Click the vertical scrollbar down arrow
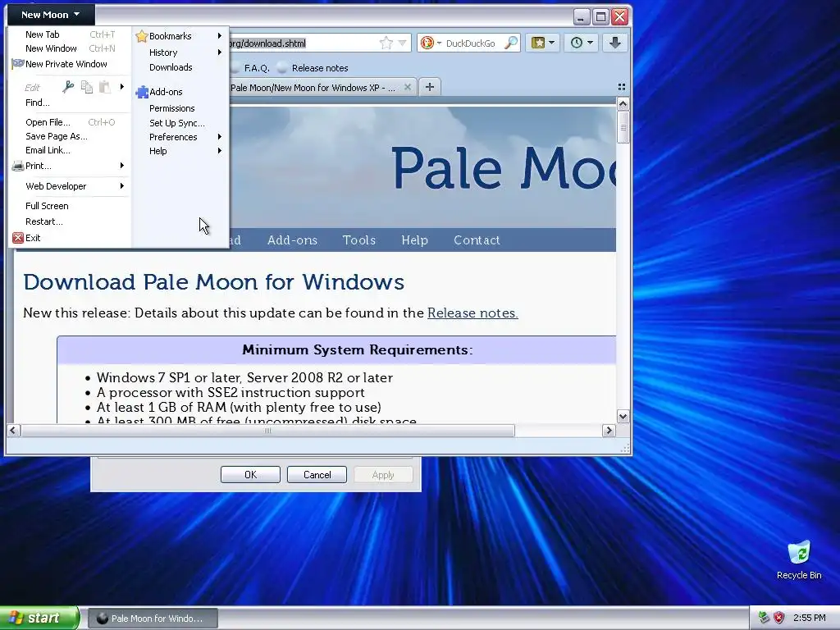 coord(623,416)
